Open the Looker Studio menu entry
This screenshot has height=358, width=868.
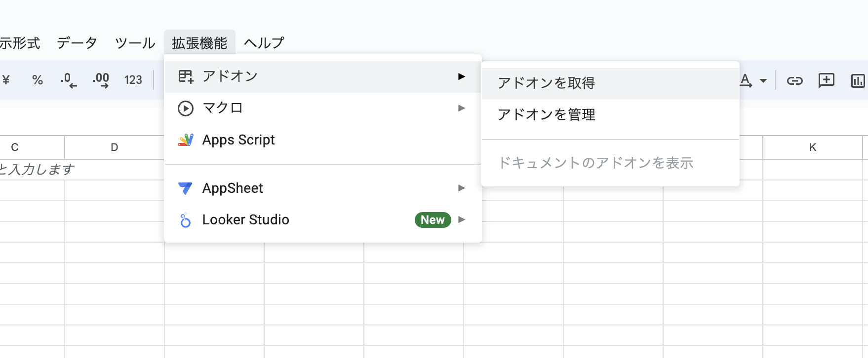click(x=323, y=220)
